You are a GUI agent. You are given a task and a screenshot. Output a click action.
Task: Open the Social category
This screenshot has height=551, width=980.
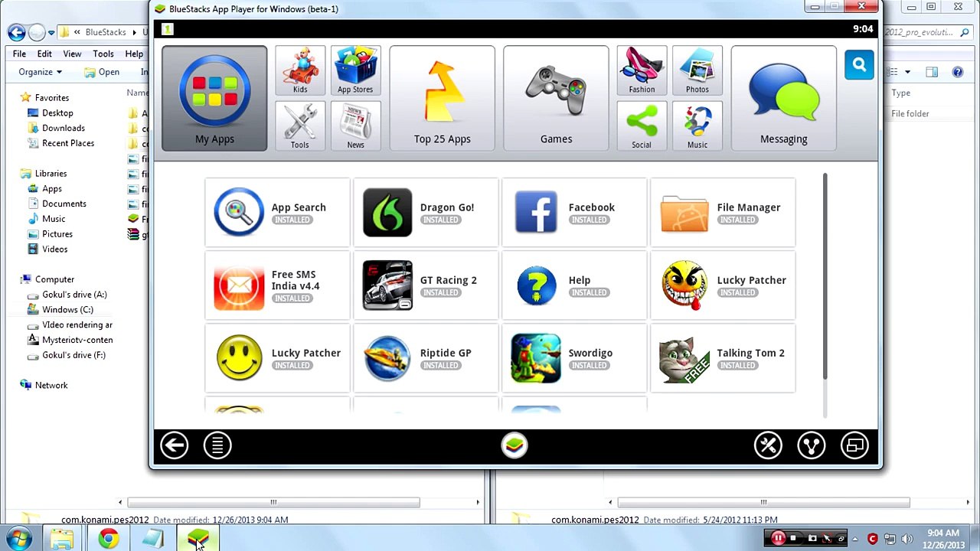tap(642, 126)
